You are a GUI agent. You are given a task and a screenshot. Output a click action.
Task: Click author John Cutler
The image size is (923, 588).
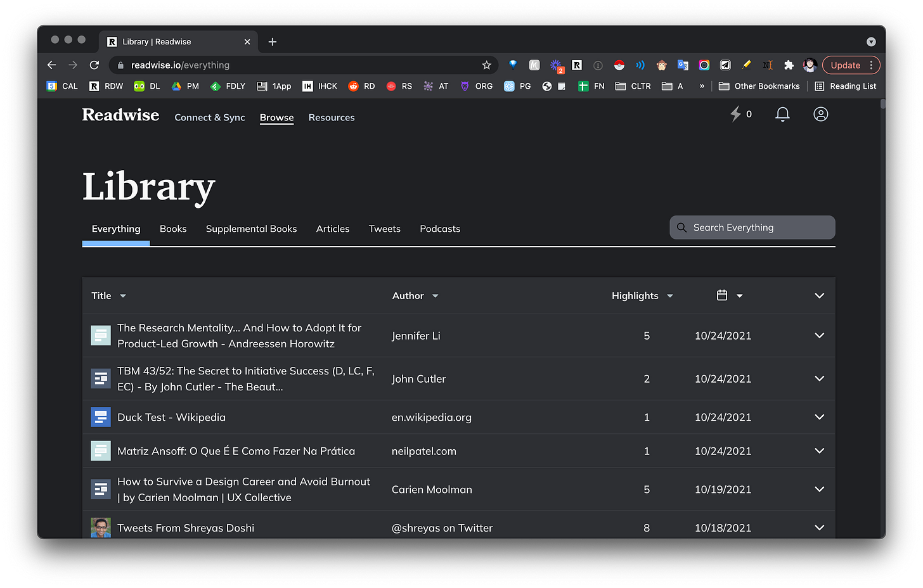pyautogui.click(x=418, y=379)
